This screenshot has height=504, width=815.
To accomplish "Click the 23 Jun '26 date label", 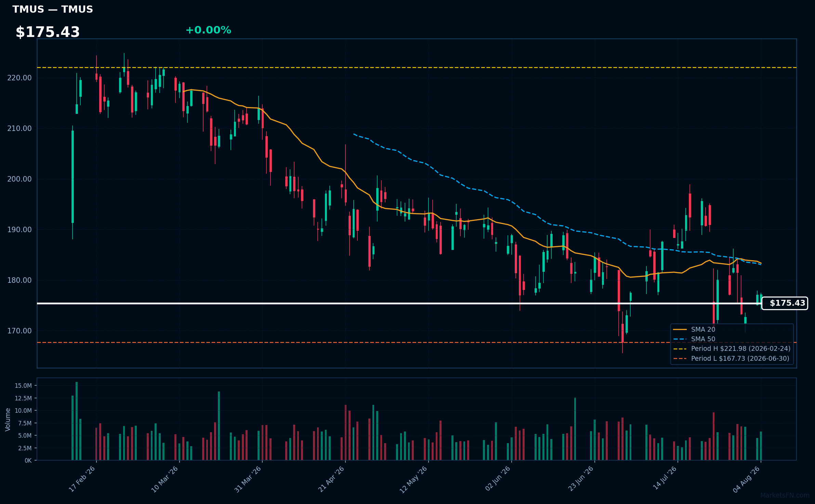I will [581, 479].
